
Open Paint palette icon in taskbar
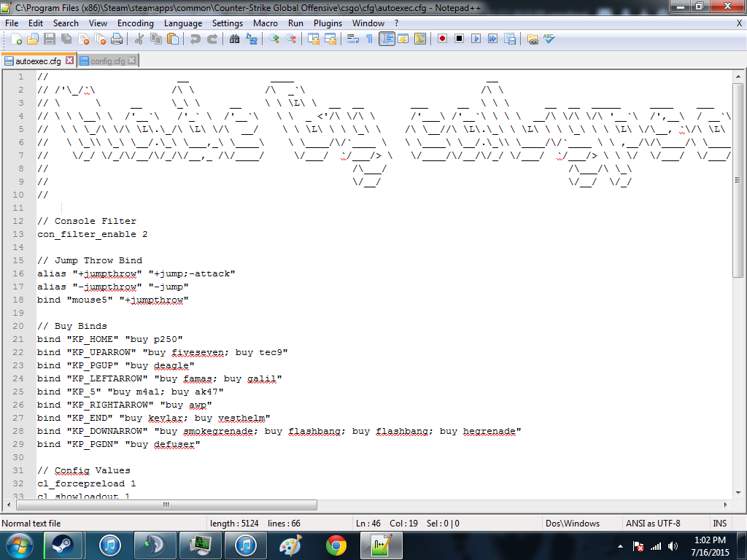tap(291, 545)
